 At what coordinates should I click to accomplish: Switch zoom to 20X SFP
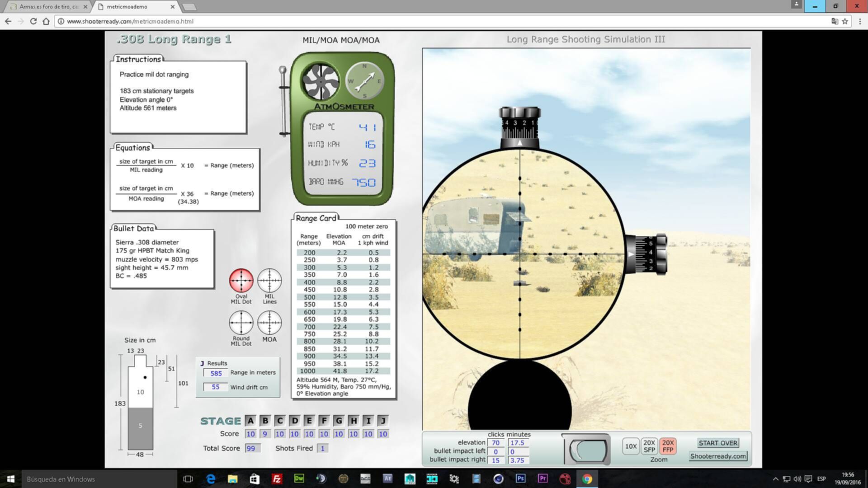pos(649,446)
